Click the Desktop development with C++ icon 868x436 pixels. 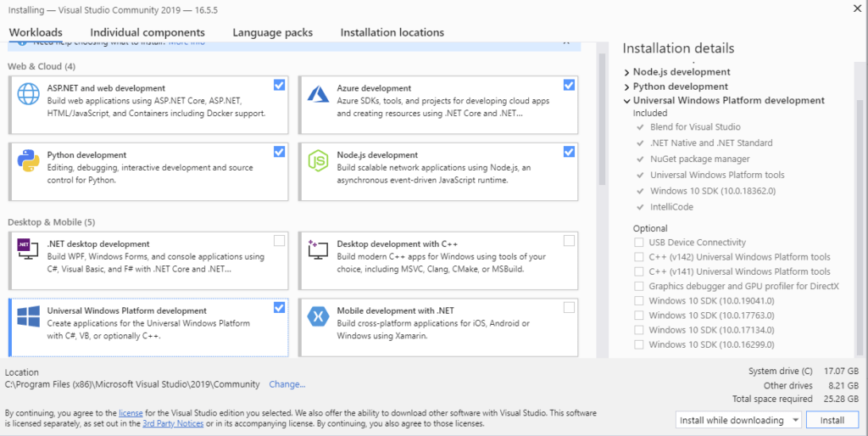coord(318,249)
